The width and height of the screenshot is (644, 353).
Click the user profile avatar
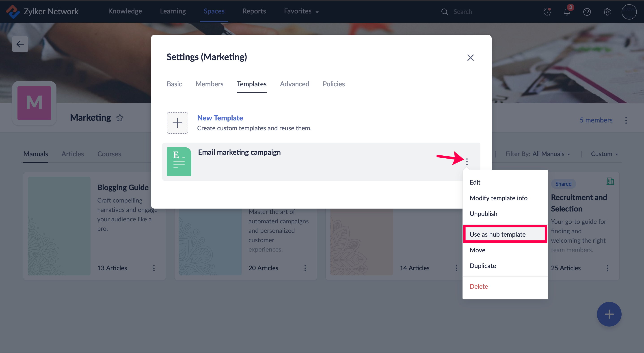pyautogui.click(x=629, y=12)
